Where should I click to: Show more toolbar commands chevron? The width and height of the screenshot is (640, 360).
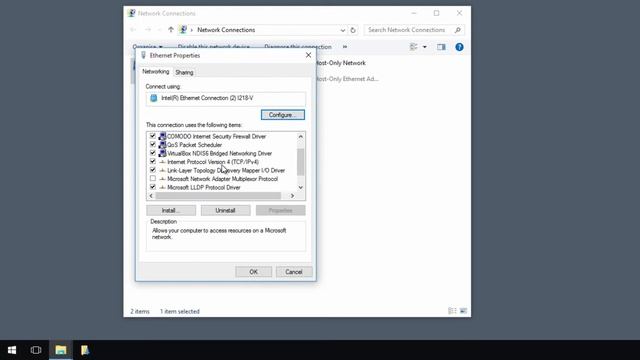tap(345, 47)
